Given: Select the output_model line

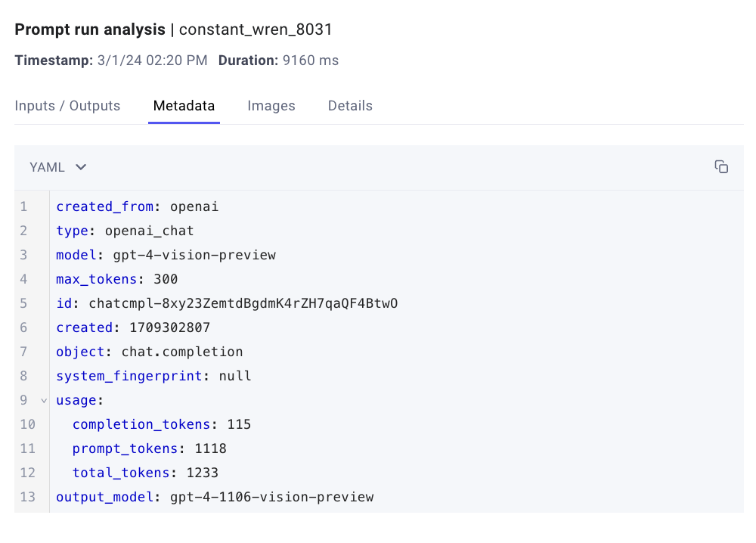Looking at the screenshot, I should [x=214, y=497].
